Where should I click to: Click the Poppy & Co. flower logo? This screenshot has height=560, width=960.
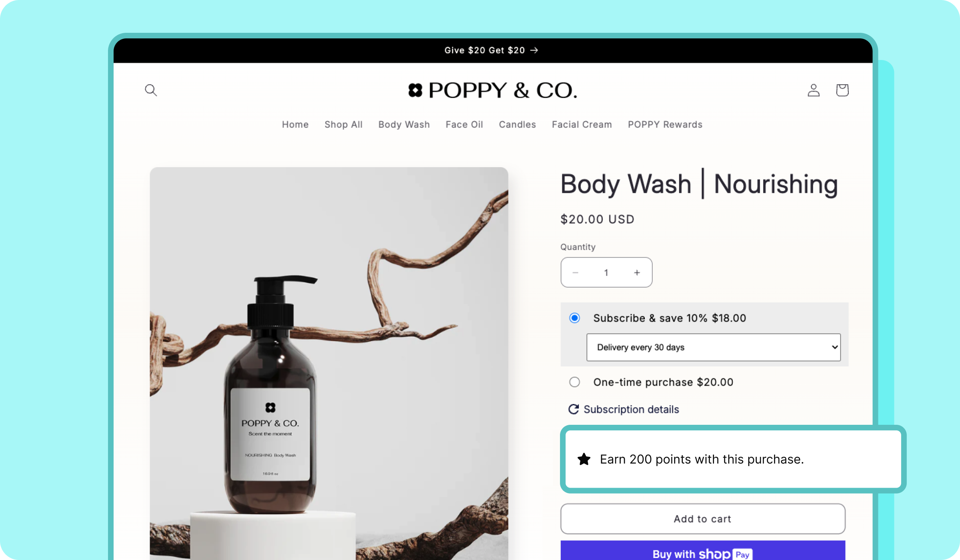point(415,90)
